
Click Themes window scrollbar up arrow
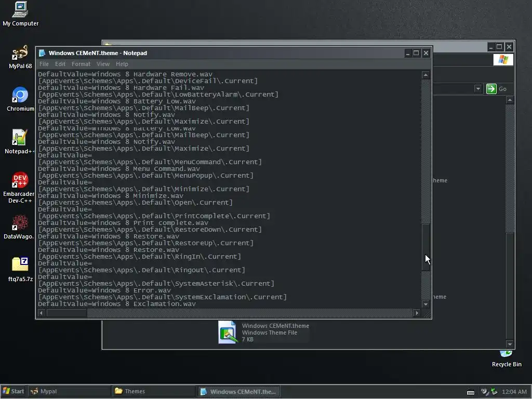coord(510,100)
